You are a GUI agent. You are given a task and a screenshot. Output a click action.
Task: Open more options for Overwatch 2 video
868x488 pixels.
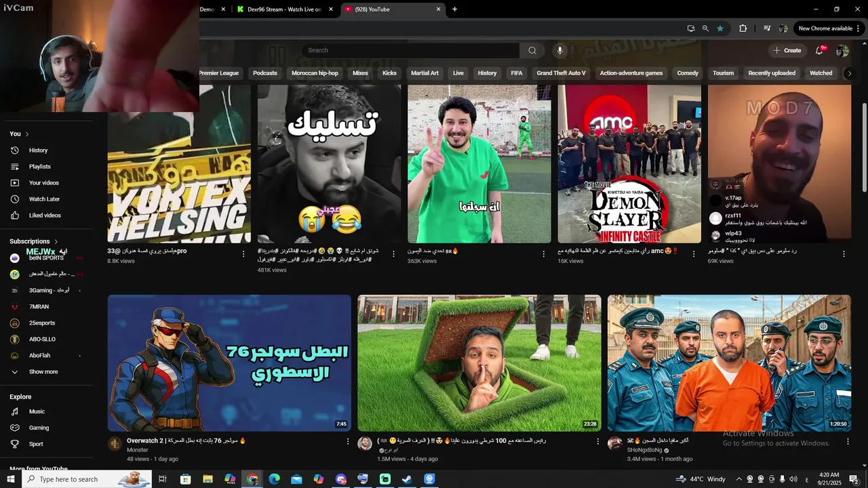[x=348, y=441]
